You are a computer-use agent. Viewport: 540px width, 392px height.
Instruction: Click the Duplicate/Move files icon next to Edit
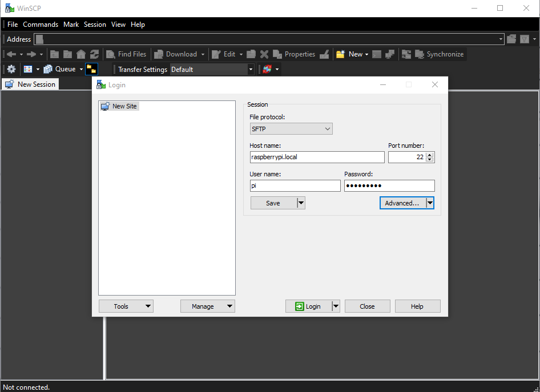click(x=251, y=54)
